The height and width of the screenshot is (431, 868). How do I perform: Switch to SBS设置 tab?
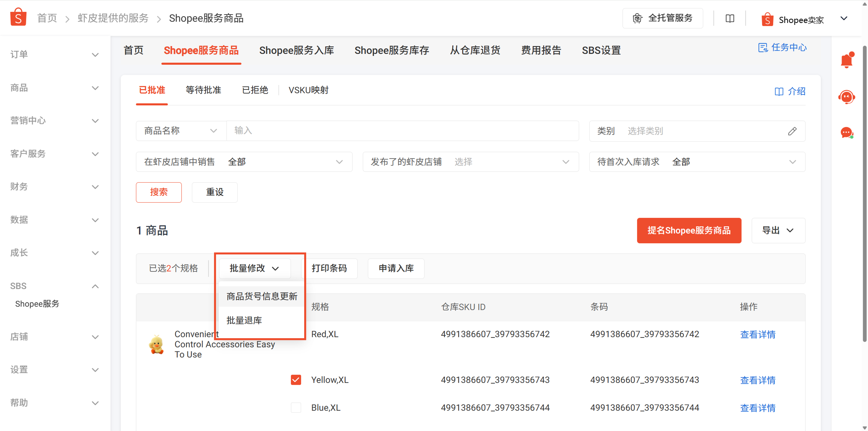601,50
